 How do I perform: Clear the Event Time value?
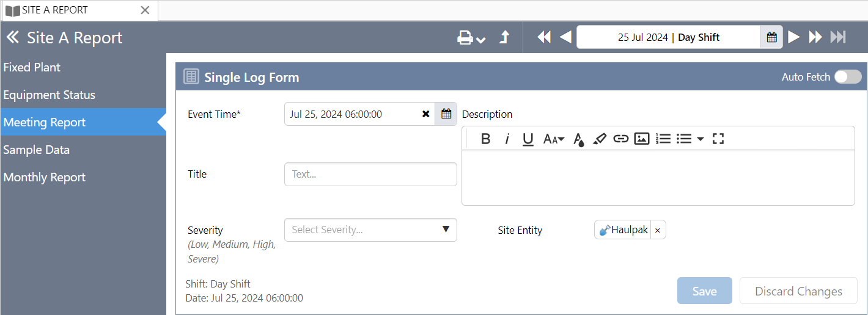pos(426,114)
